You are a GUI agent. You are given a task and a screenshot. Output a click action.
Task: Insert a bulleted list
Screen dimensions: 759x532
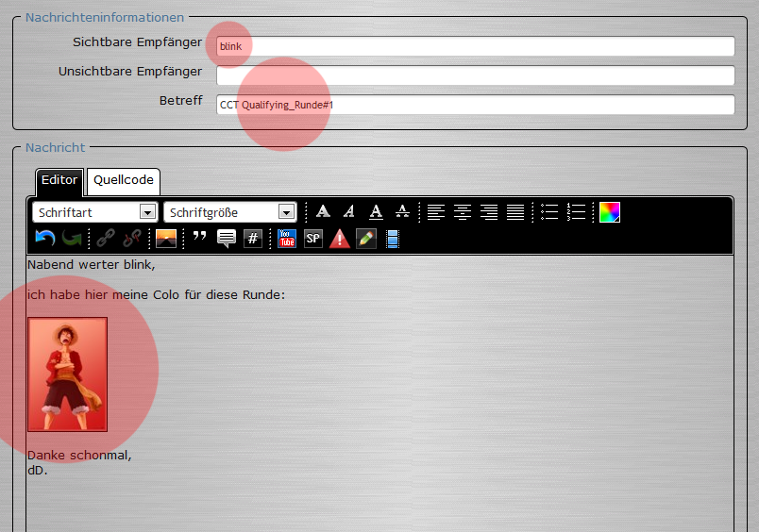pyautogui.click(x=549, y=212)
